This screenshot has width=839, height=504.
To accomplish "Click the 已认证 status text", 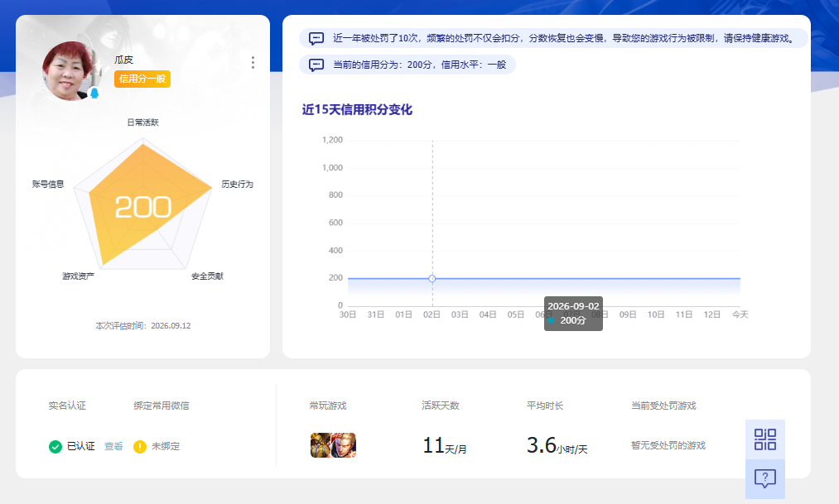I will [x=81, y=446].
